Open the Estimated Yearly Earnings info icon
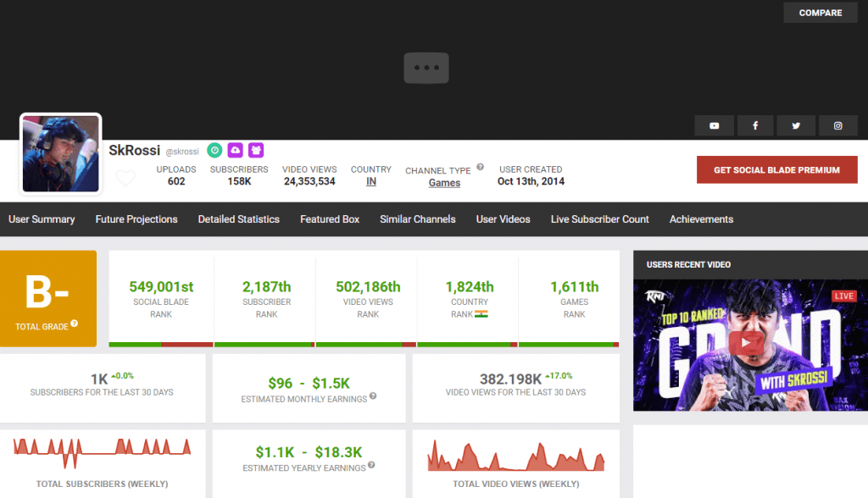868x498 pixels. click(x=370, y=466)
